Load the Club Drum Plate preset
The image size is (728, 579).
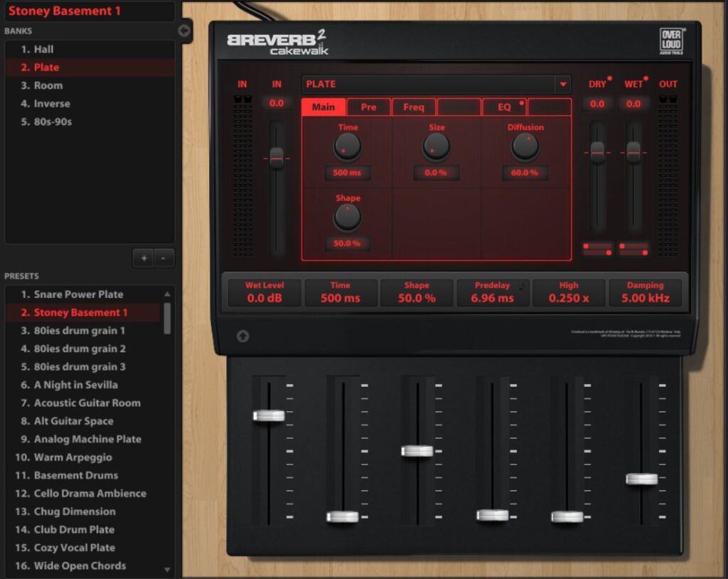coord(84,530)
